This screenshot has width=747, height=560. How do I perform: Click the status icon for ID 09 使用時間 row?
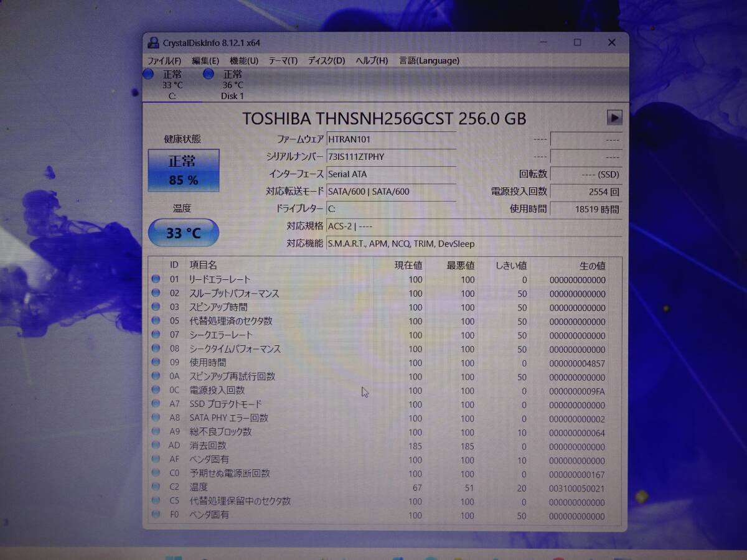coord(156,363)
